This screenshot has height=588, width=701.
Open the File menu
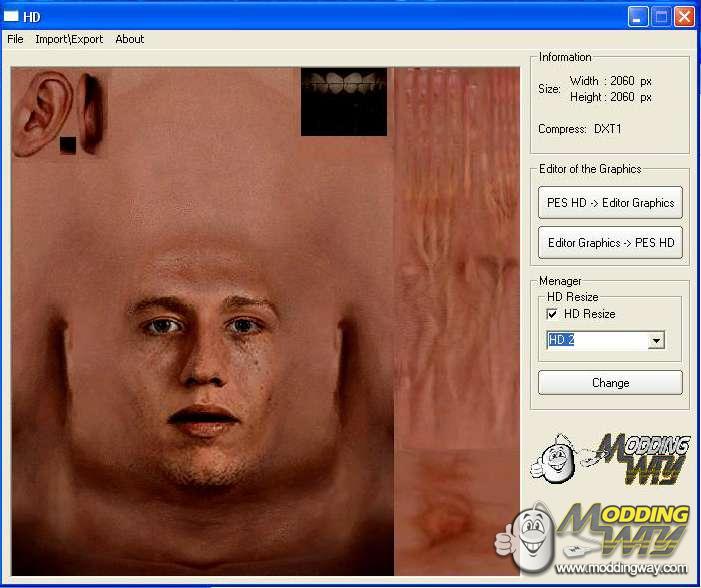[x=15, y=39]
